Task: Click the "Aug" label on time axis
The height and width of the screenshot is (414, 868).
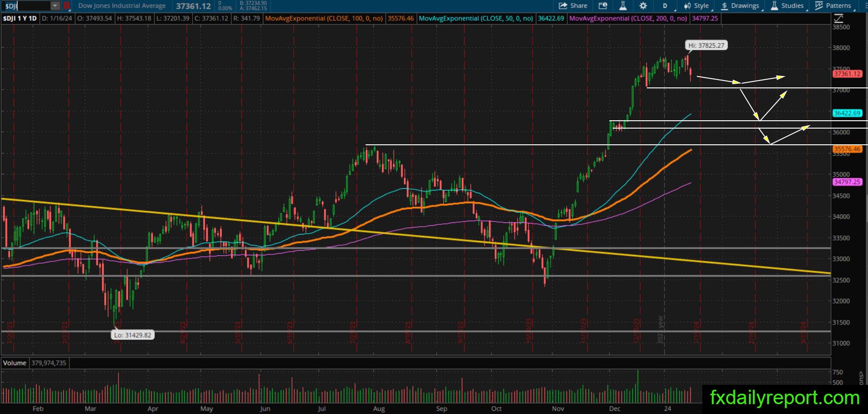Action: (x=379, y=408)
